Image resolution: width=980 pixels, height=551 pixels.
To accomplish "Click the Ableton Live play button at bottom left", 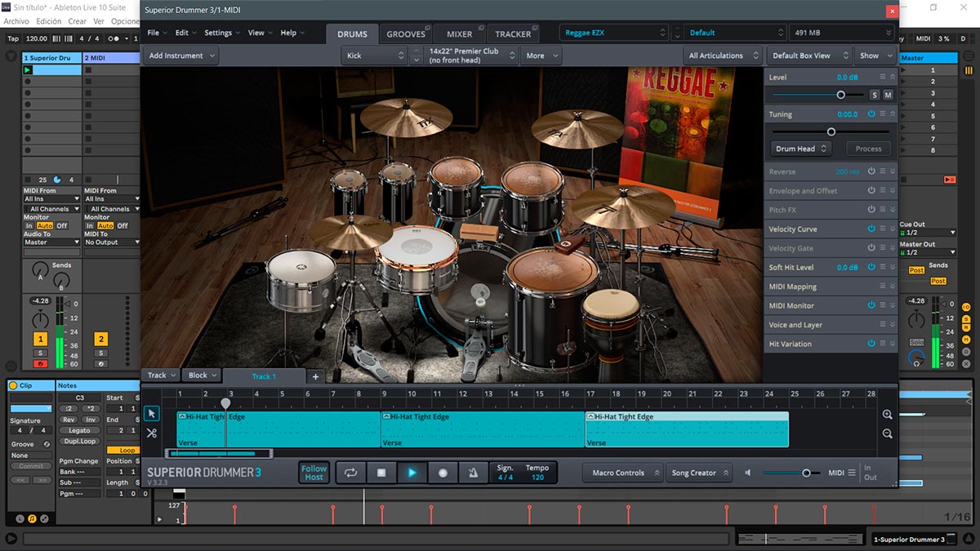I will point(11,539).
